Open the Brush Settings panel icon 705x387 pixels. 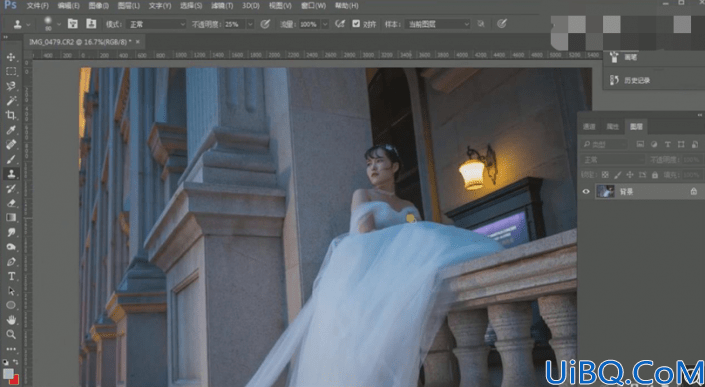click(73, 24)
